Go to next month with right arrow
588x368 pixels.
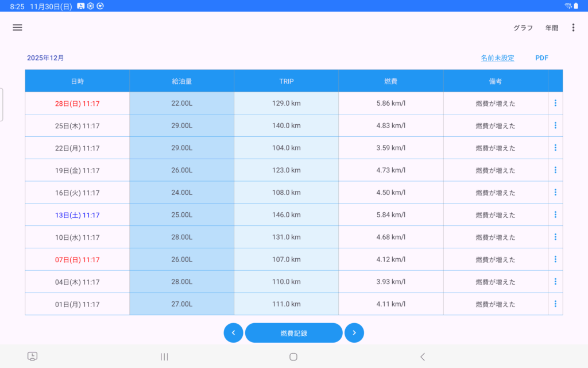(x=354, y=333)
